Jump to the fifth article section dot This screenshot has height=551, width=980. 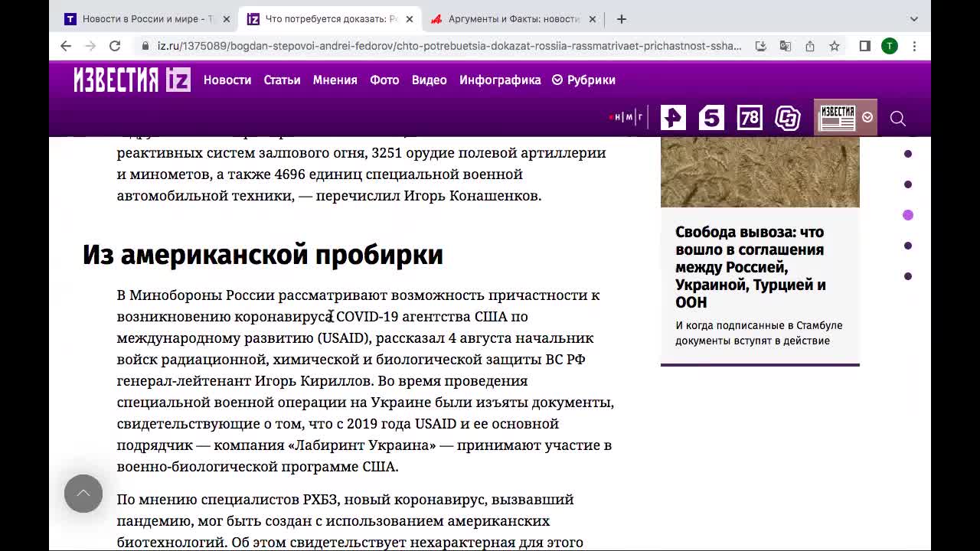click(x=908, y=276)
